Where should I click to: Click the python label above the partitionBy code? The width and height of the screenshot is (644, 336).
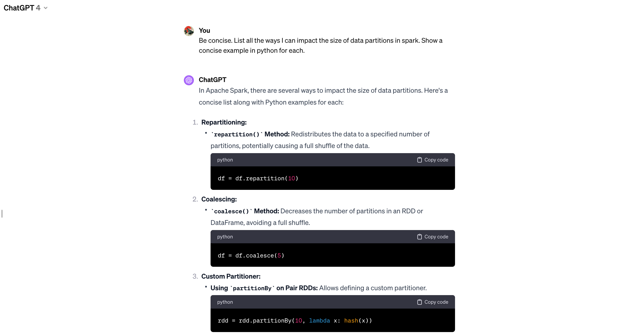coord(225,302)
